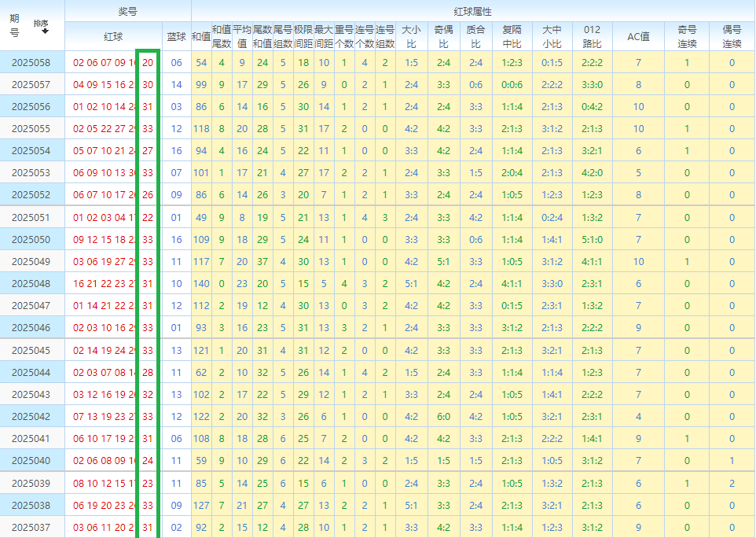The width and height of the screenshot is (756, 538).
Task: Click 偶号连续 value 1 in row 2025040
Action: [x=732, y=460]
